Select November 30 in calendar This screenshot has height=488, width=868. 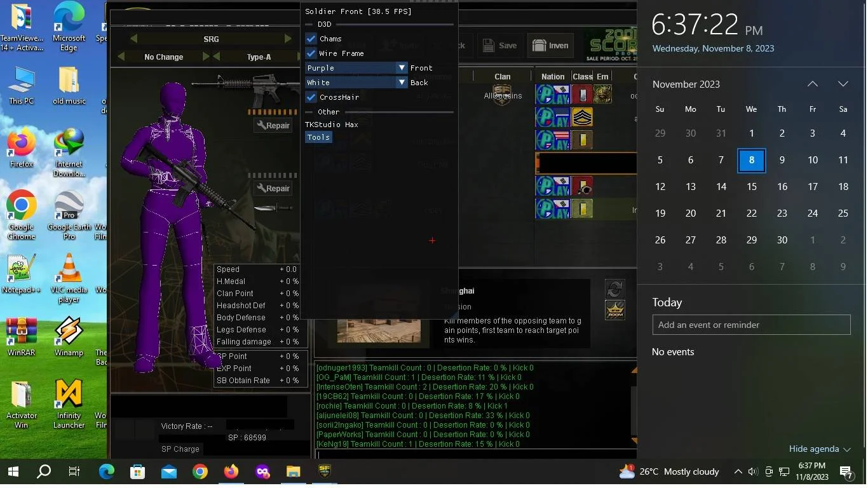[x=782, y=240]
